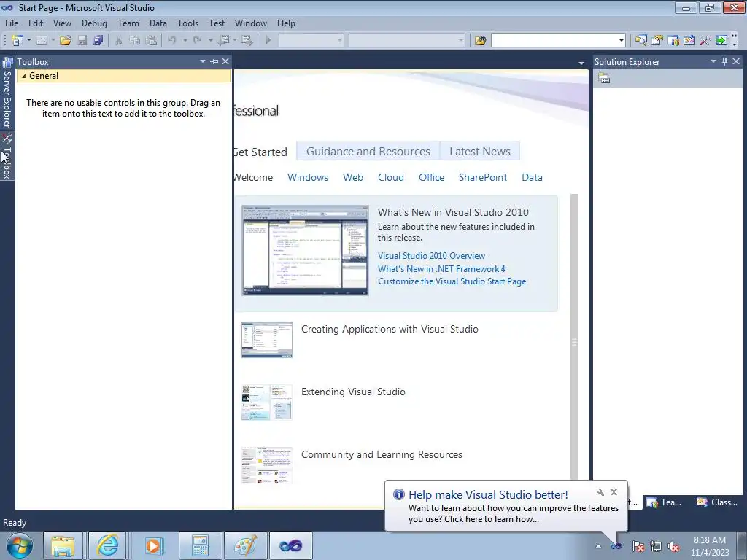Viewport: 747px width, 560px height.
Task: Switch to the Latest News tab
Action: [x=480, y=152]
